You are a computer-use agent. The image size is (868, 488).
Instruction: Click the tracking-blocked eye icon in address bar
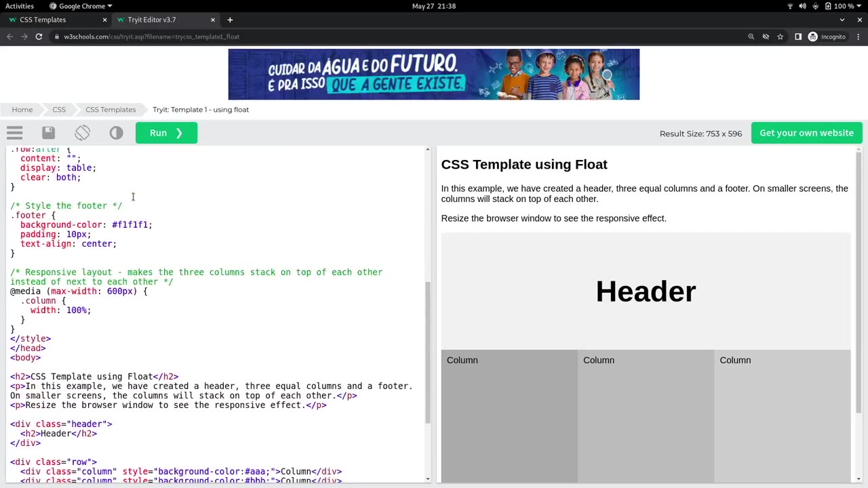click(x=766, y=37)
